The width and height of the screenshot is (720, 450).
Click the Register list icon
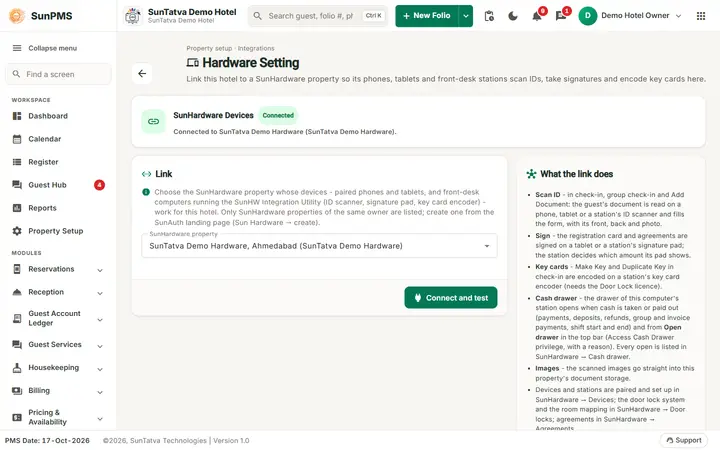17,162
